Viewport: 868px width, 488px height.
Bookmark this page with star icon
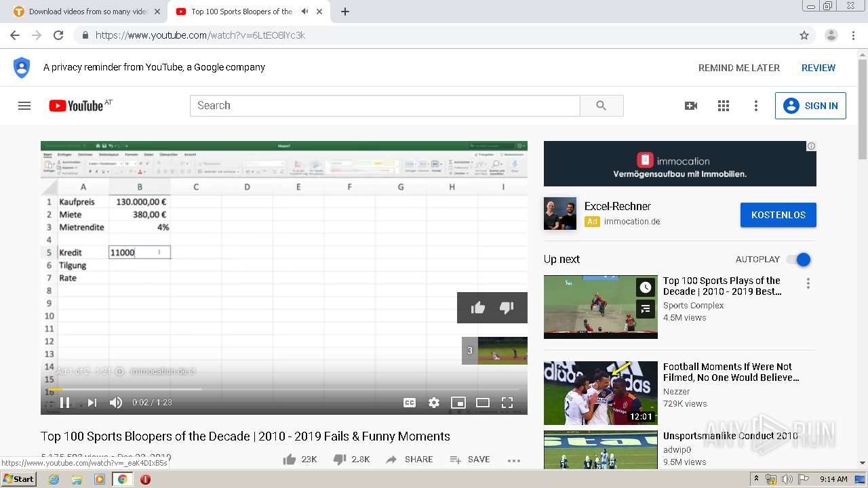tap(804, 35)
